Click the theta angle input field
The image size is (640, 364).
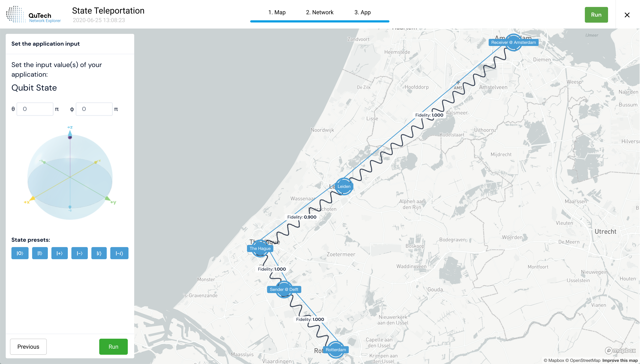click(35, 109)
